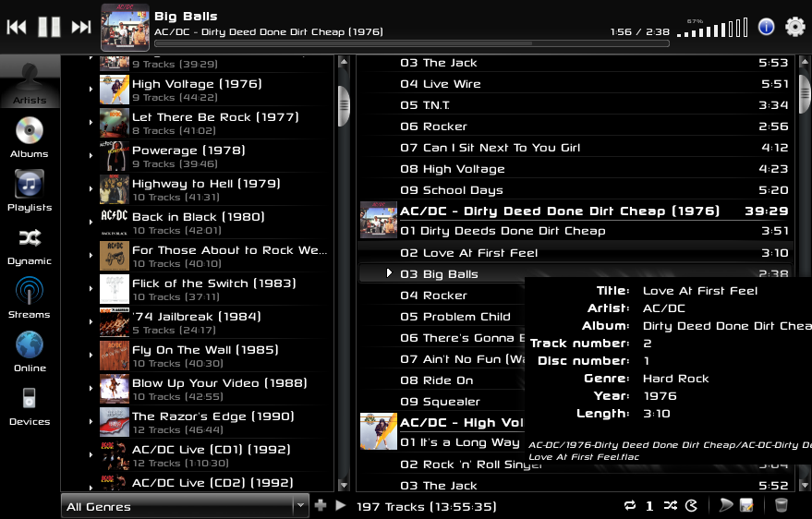Open the Devices section

pyautogui.click(x=30, y=405)
